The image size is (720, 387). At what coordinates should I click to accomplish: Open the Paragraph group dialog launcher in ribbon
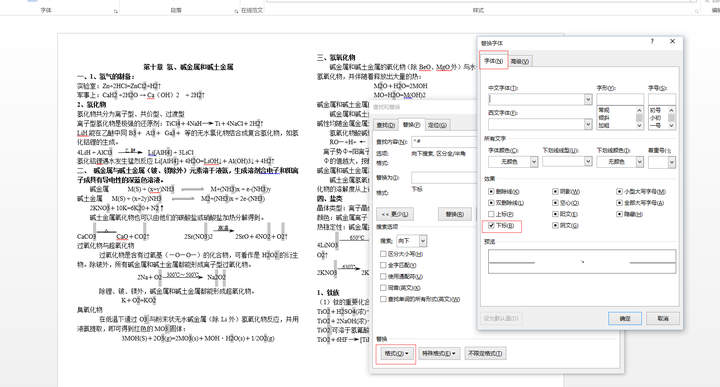click(x=236, y=11)
